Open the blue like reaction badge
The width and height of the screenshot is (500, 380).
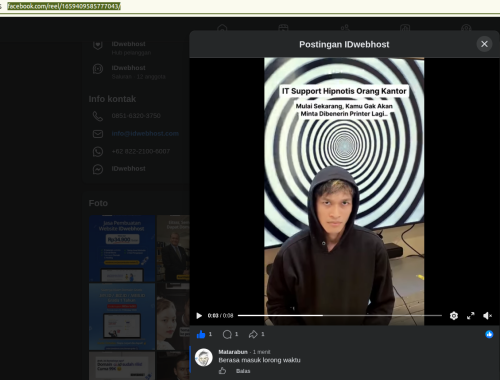click(489, 334)
